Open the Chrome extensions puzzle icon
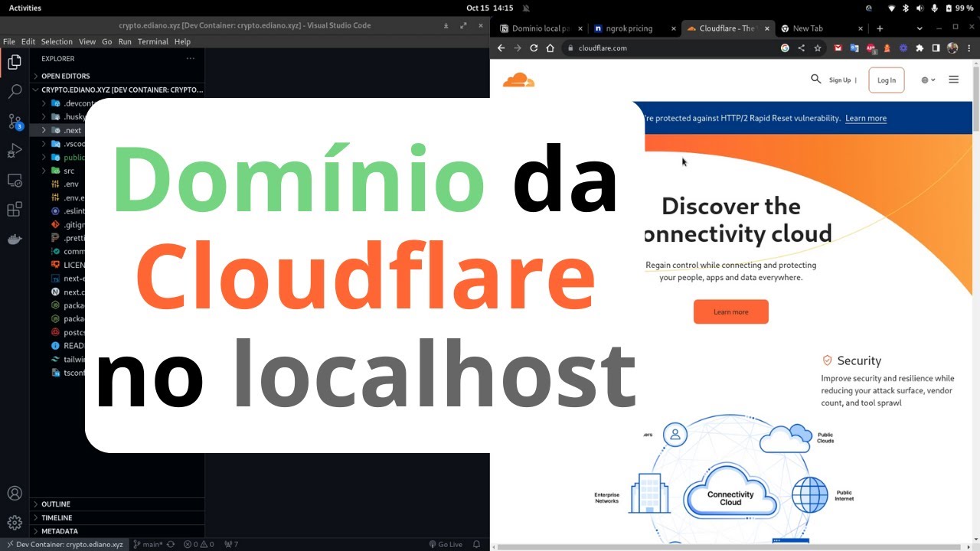980x551 pixels. [x=920, y=48]
